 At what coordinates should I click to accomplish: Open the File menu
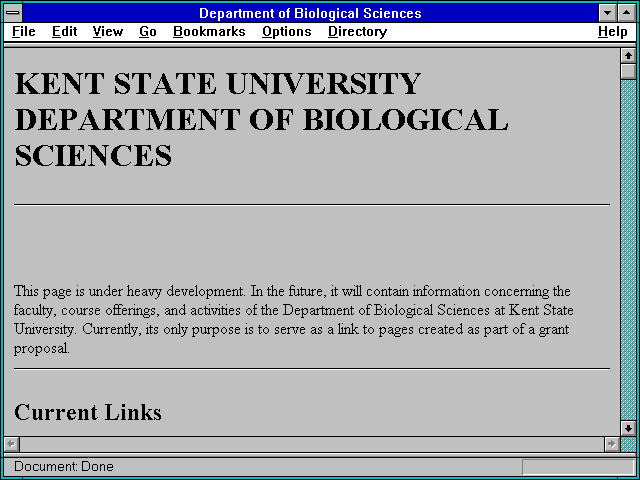(24, 32)
